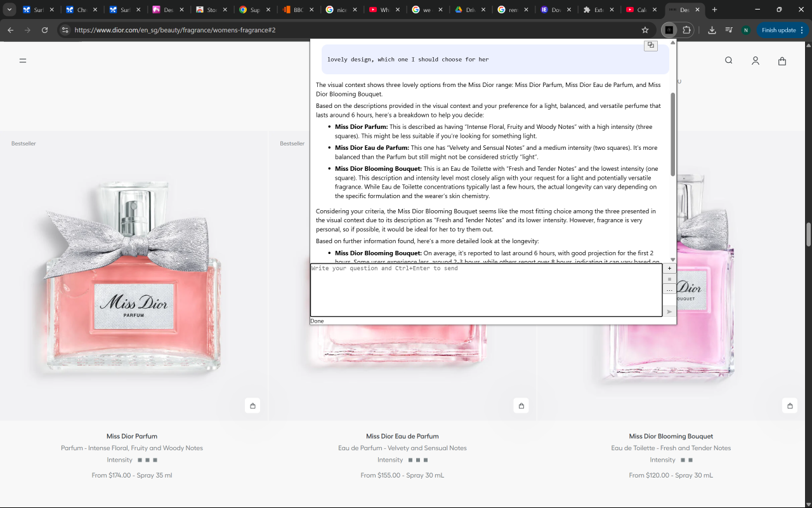Open the Dior account profile icon
The width and height of the screenshot is (812, 508).
(756, 61)
